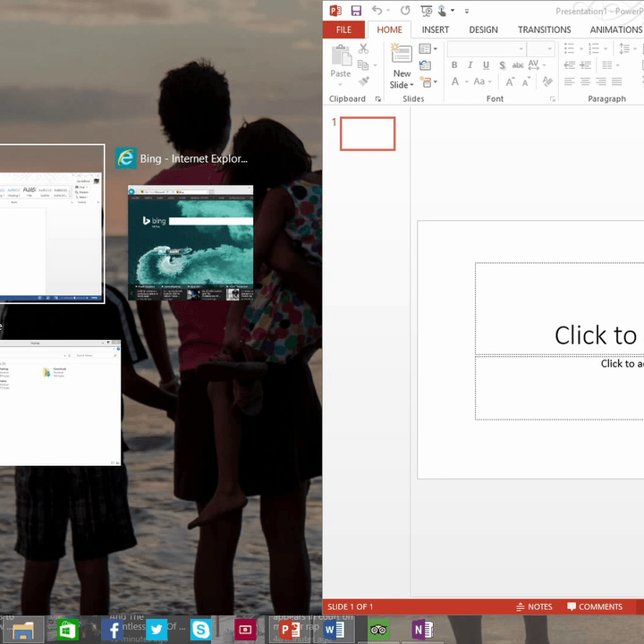Click the Undo arrow in PowerPoint

(x=377, y=11)
